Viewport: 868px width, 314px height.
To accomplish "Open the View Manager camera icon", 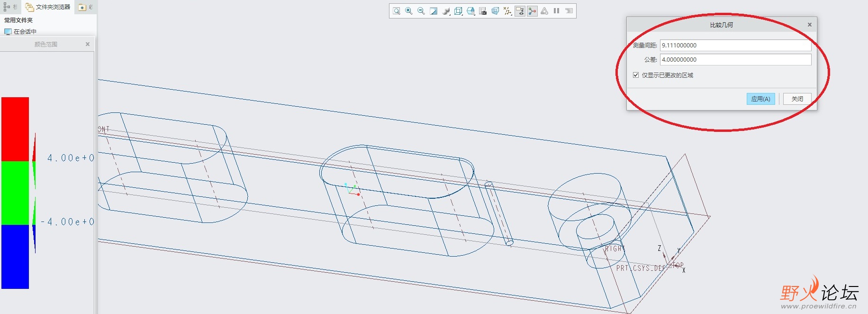I will (x=483, y=11).
